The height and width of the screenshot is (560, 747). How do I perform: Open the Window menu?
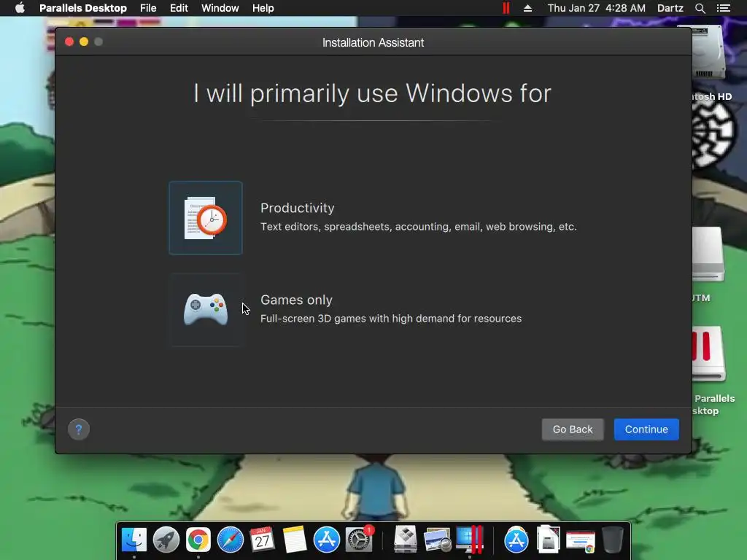point(220,8)
